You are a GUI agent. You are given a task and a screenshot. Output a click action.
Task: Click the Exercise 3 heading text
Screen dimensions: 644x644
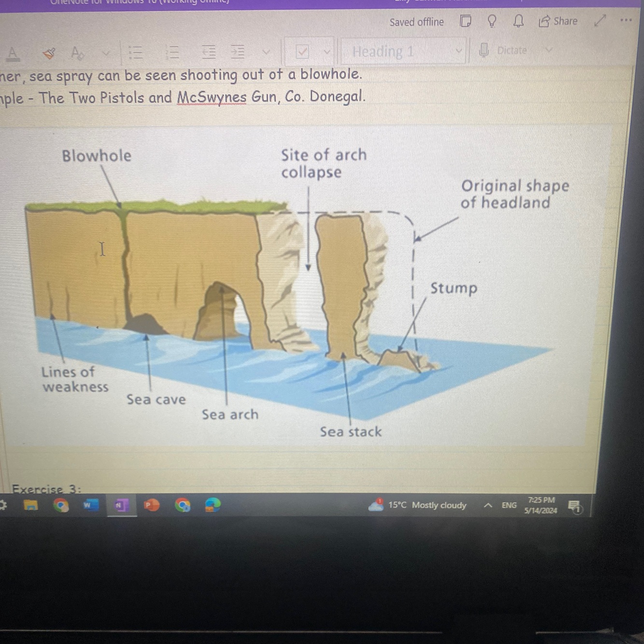pyautogui.click(x=46, y=489)
